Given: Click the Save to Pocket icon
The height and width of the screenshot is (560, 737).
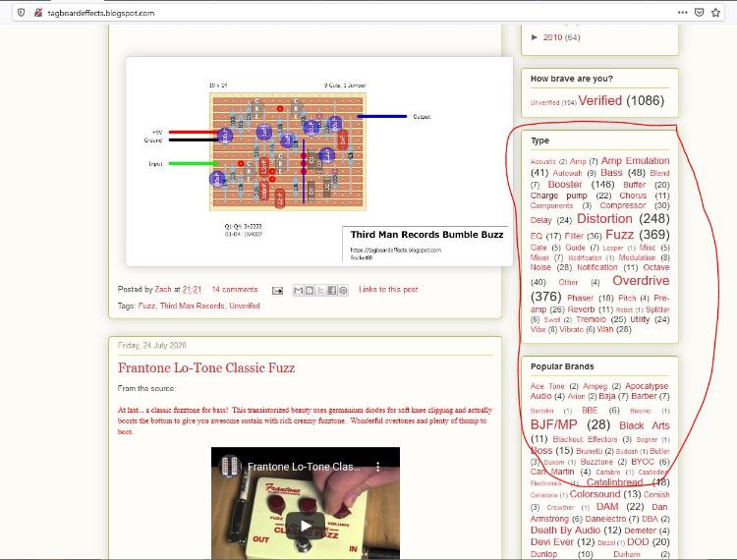Looking at the screenshot, I should pyautogui.click(x=700, y=13).
